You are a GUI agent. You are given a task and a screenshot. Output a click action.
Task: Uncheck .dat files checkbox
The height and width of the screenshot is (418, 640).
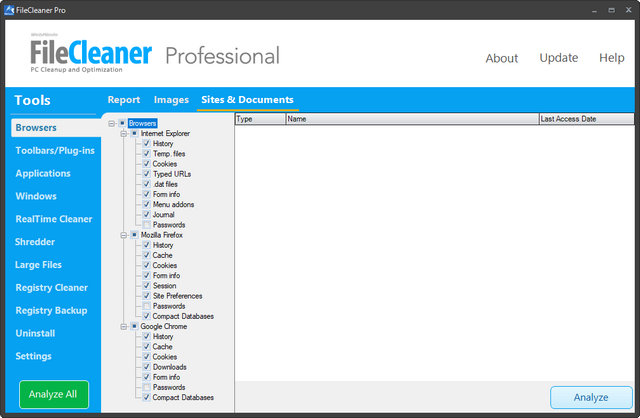(x=147, y=184)
